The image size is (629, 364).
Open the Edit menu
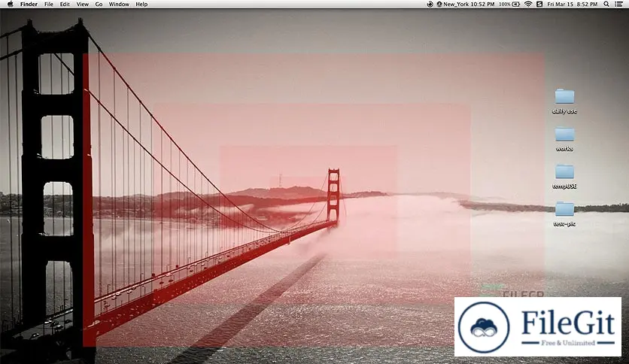65,4
